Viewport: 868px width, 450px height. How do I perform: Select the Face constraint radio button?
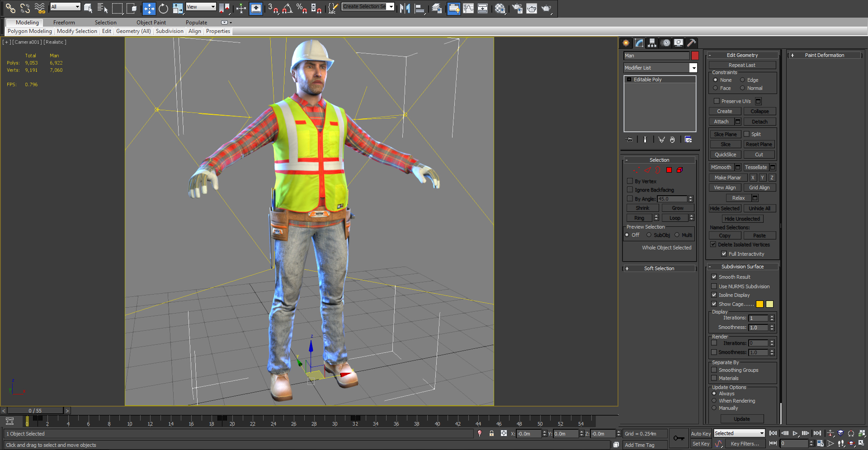(715, 88)
